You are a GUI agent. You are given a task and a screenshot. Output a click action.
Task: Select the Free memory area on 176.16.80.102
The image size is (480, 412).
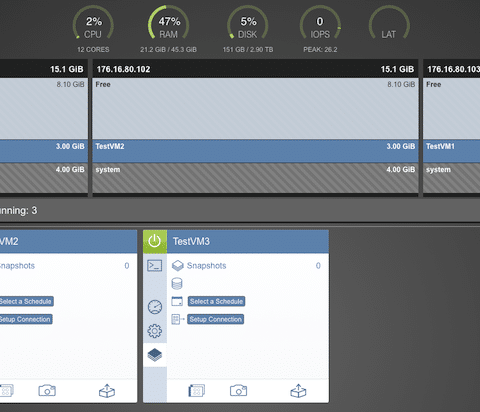coord(255,109)
